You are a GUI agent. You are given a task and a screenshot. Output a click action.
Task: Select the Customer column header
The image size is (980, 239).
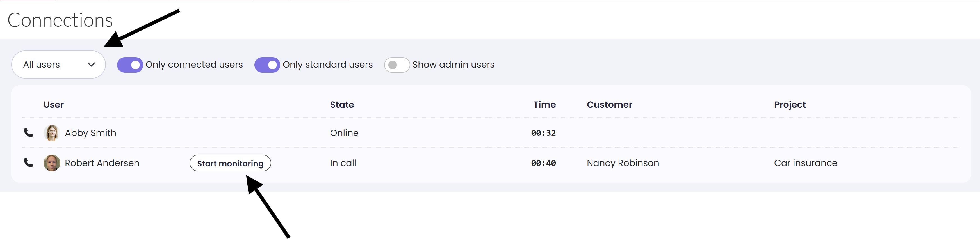pos(609,104)
